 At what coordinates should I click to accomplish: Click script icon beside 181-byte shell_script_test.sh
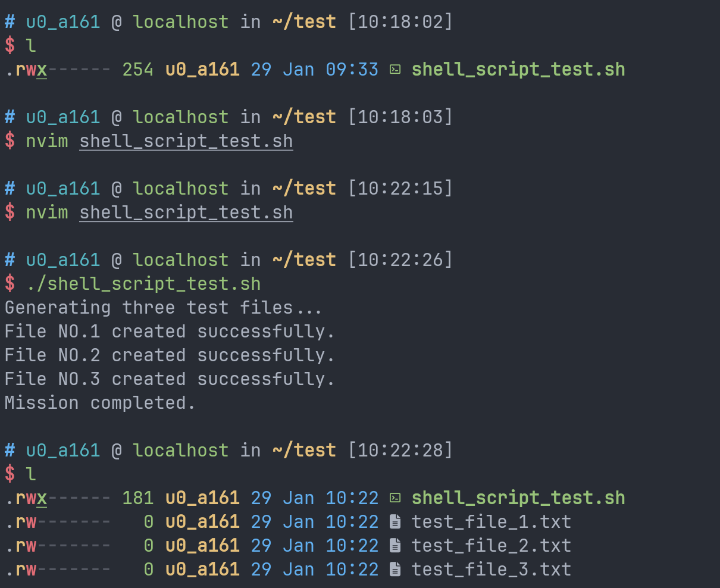pyautogui.click(x=395, y=498)
